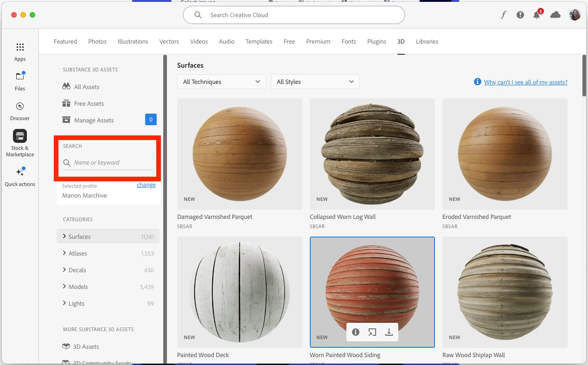The width and height of the screenshot is (588, 365).
Task: Expand the Atlases category
Action: [x=64, y=253]
